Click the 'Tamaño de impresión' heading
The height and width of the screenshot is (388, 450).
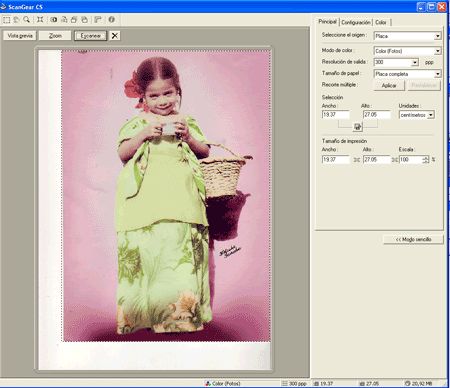pos(344,141)
